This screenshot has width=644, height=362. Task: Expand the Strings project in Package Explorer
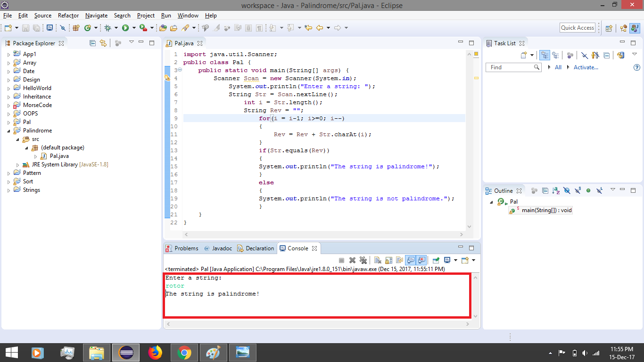[x=8, y=190]
